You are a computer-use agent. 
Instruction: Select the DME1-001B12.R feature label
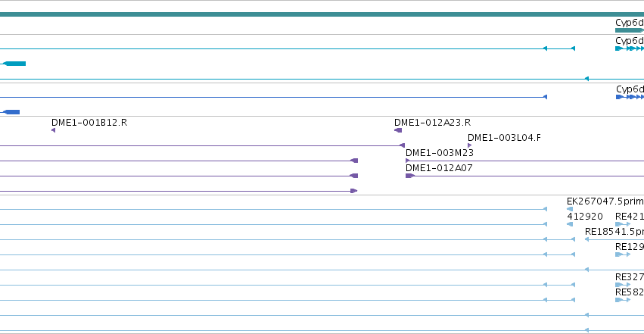[x=89, y=123]
